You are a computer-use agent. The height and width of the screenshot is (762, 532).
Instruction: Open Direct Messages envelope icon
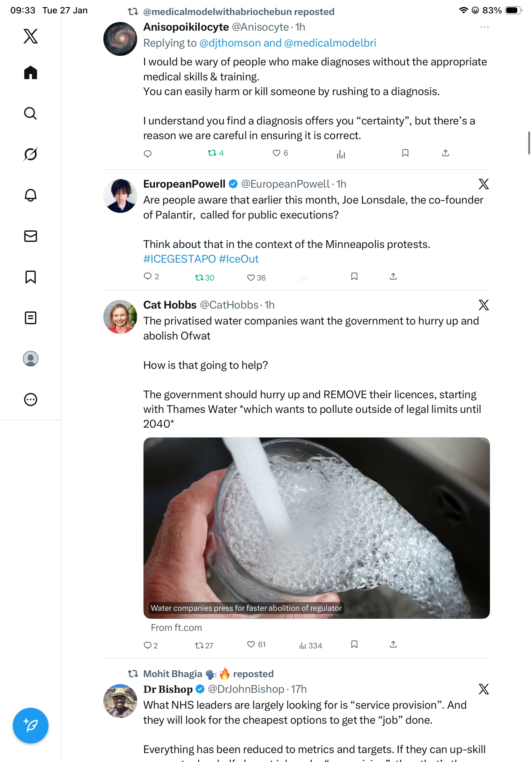pos(31,236)
